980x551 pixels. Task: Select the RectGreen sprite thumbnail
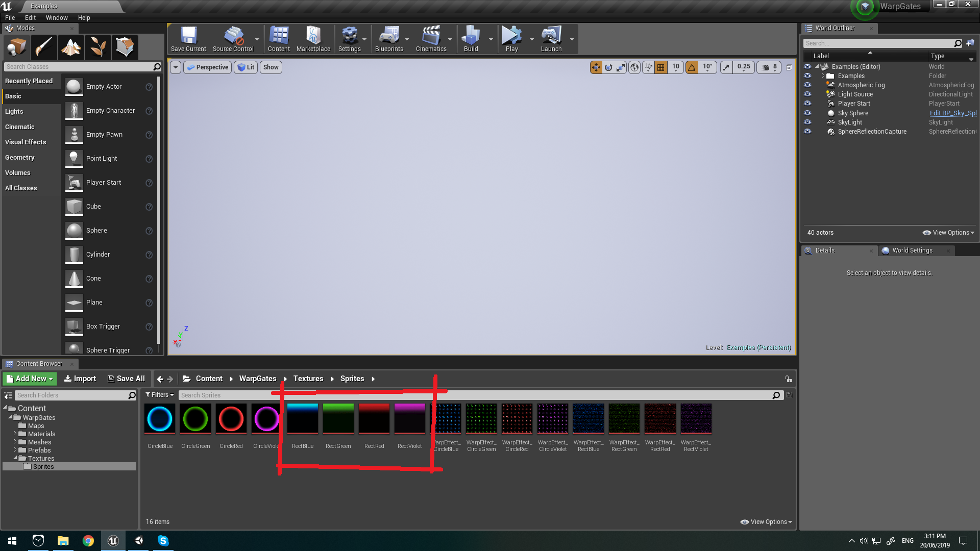click(x=338, y=419)
